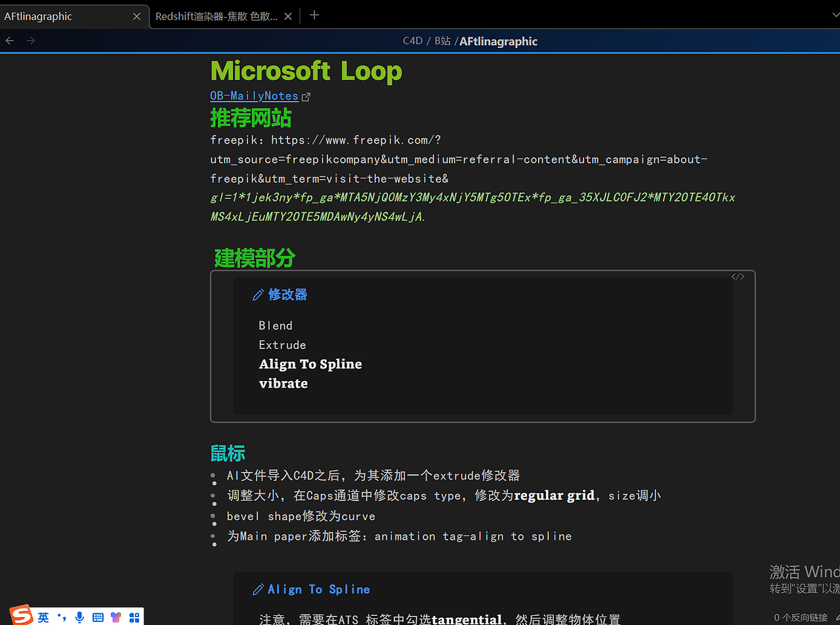Open the OB-MailyNotes link
This screenshot has width=840, height=625.
[253, 95]
